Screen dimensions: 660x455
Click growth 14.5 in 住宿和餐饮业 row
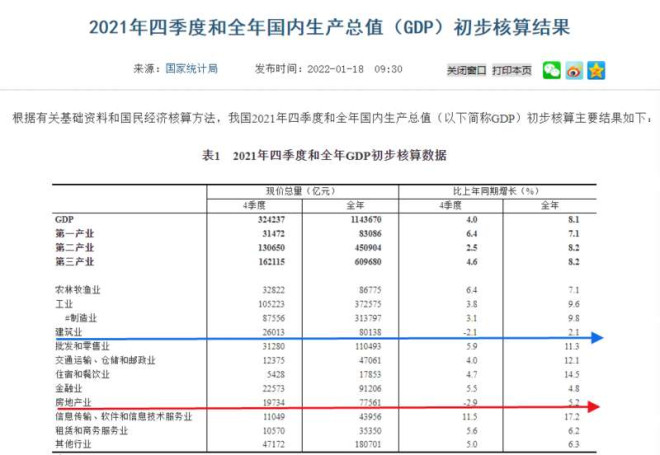[x=572, y=374]
